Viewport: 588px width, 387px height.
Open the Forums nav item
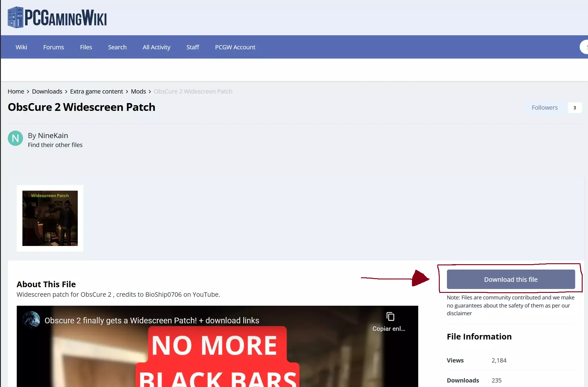[x=54, y=47]
